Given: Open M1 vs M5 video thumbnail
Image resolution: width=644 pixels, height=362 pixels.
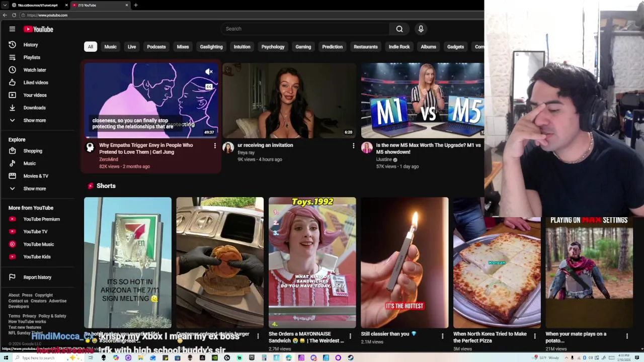Looking at the screenshot, I should coord(423,100).
